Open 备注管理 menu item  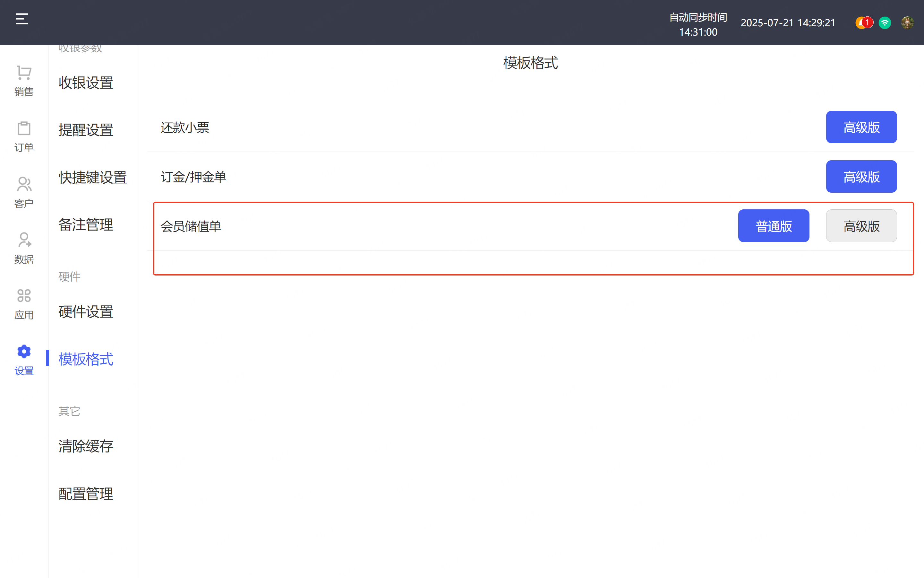point(86,225)
